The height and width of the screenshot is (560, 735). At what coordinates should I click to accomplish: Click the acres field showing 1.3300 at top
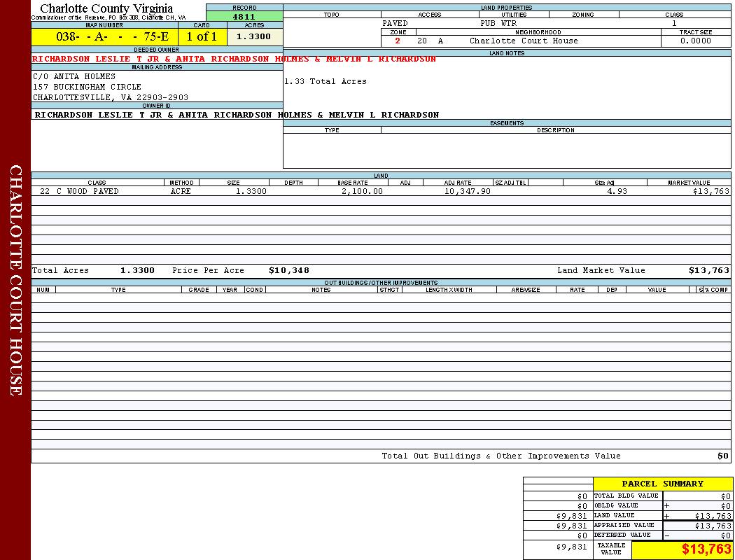coord(253,37)
